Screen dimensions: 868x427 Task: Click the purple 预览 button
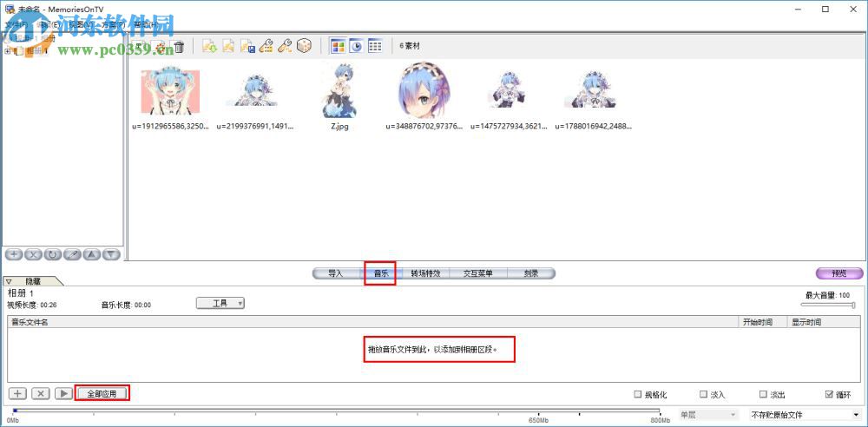point(839,273)
